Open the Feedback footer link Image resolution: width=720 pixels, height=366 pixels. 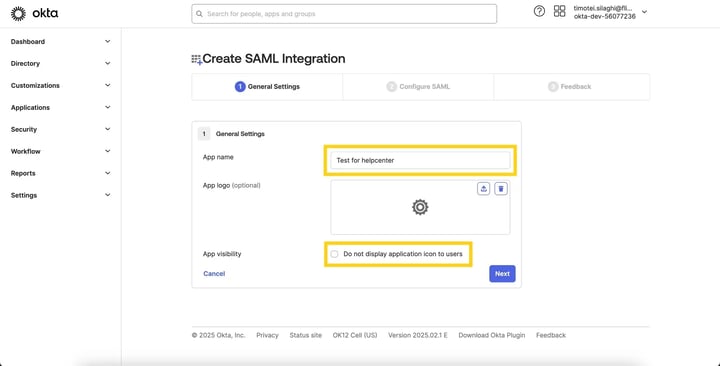551,335
